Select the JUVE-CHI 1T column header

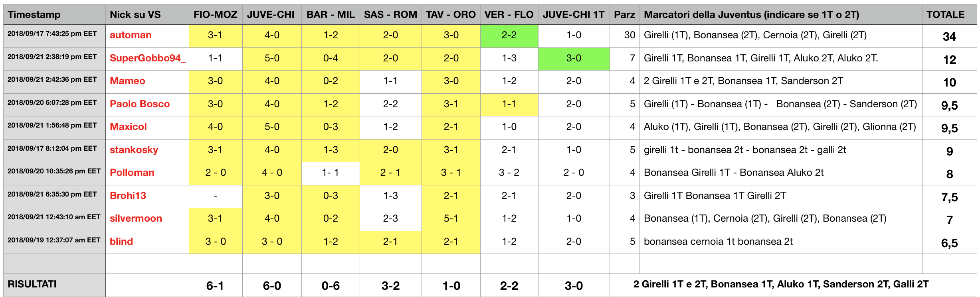point(574,15)
